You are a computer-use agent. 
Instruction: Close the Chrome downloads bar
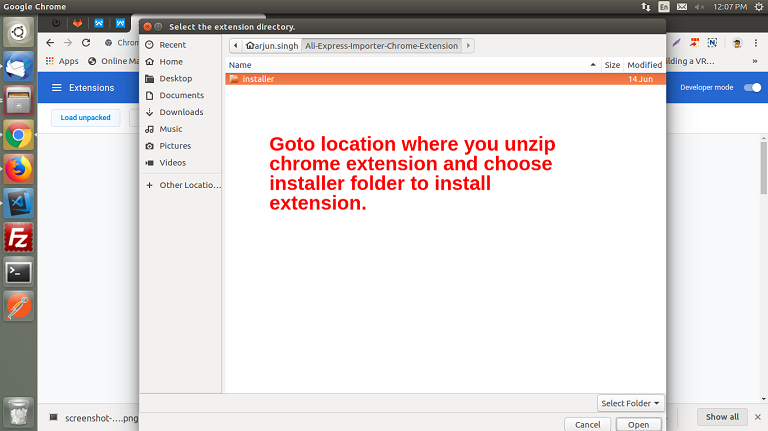pos(758,417)
